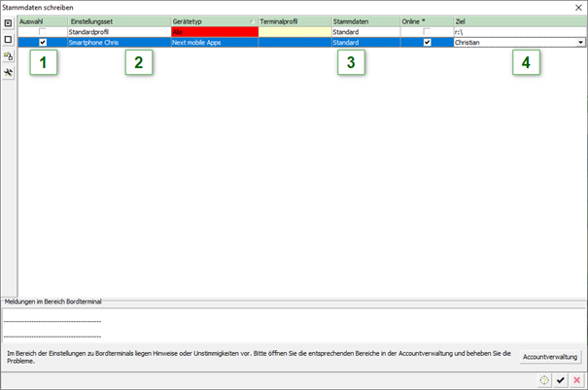Cancel using the red X icon

tap(576, 379)
